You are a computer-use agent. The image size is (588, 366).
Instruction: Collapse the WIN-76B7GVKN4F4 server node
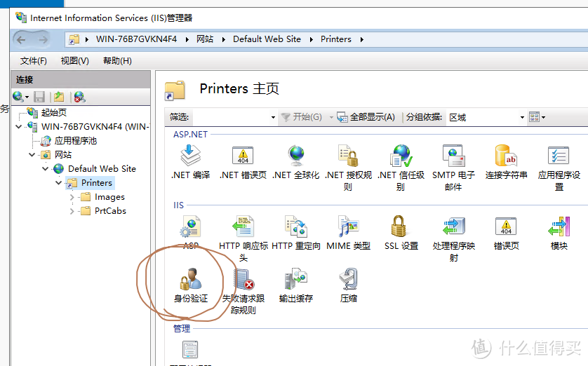click(18, 127)
